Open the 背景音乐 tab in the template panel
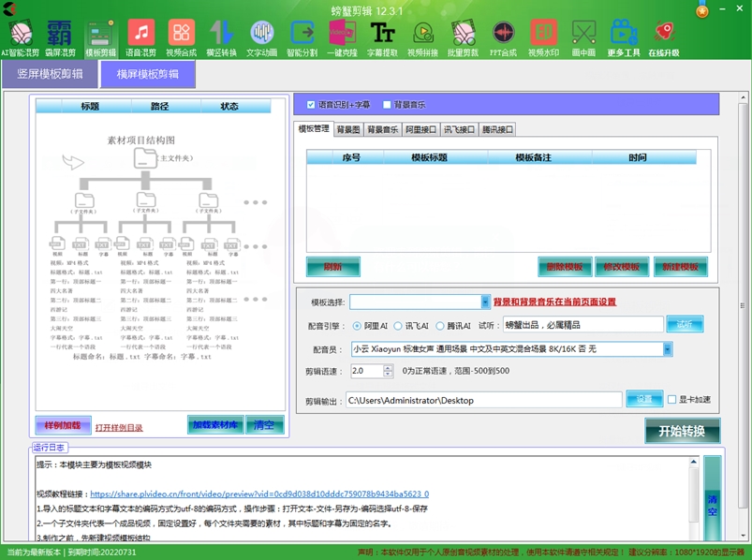 (383, 129)
